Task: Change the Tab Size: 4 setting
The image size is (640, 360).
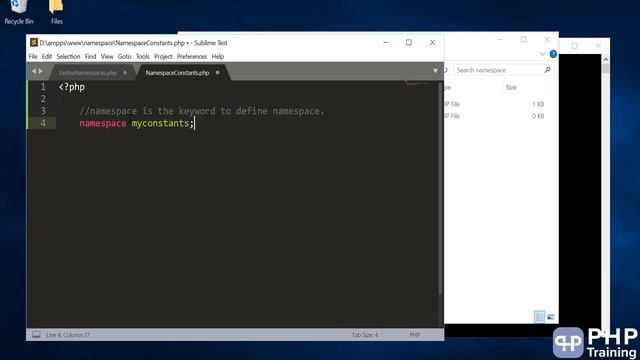Action: coord(365,335)
